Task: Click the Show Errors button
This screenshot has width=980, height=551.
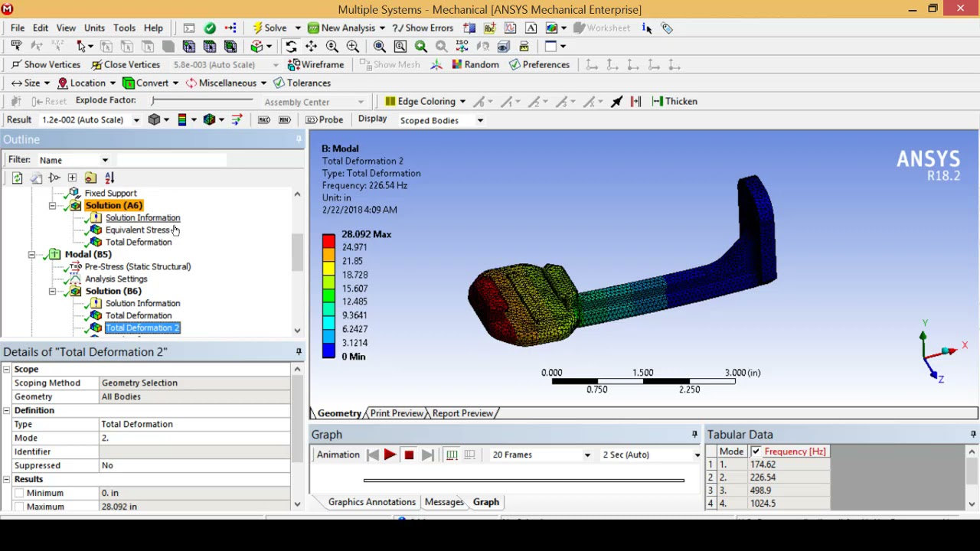Action: (x=423, y=28)
